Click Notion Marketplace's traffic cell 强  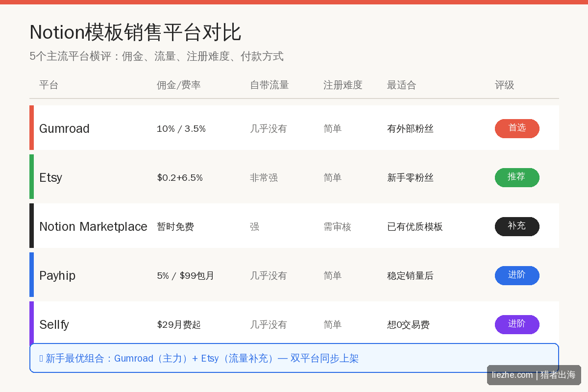coord(254,227)
